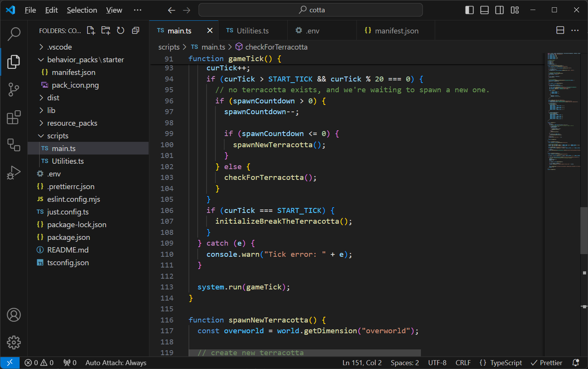Click the TypeScript language mode in status bar
This screenshot has width=588, height=369.
506,363
